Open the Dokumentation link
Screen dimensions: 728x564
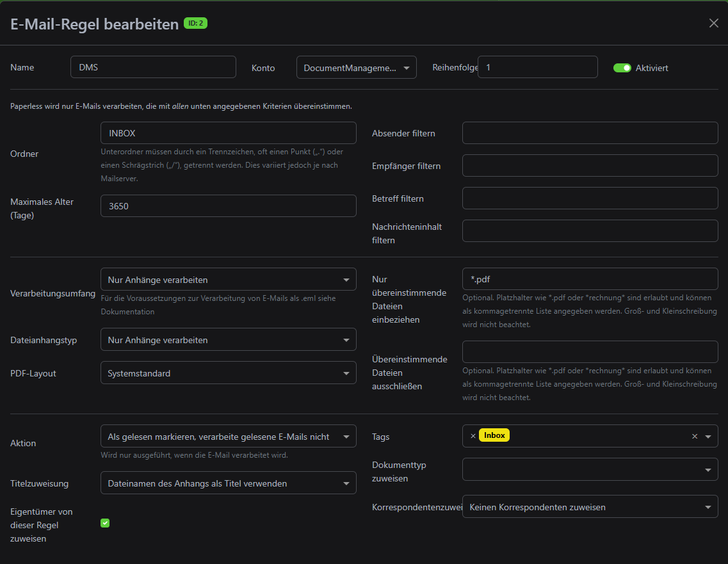(x=127, y=312)
